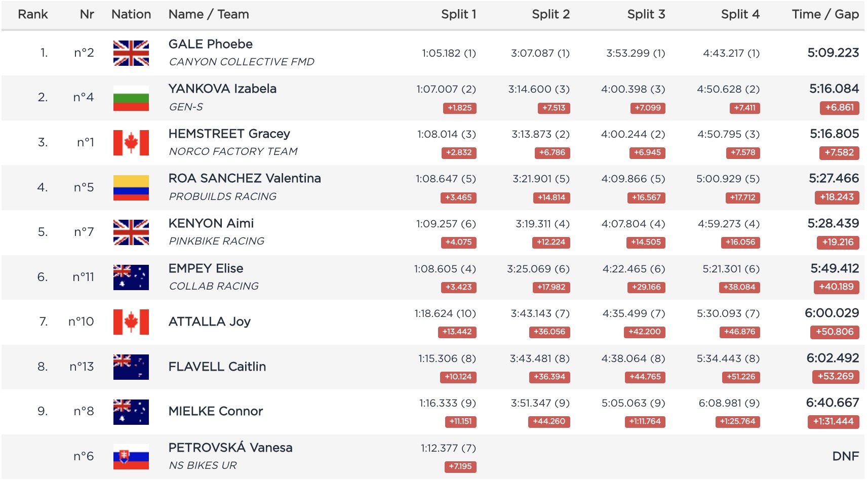868x480 pixels.
Task: Click the UK flag beside KENYON Aimi
Action: pos(131,232)
